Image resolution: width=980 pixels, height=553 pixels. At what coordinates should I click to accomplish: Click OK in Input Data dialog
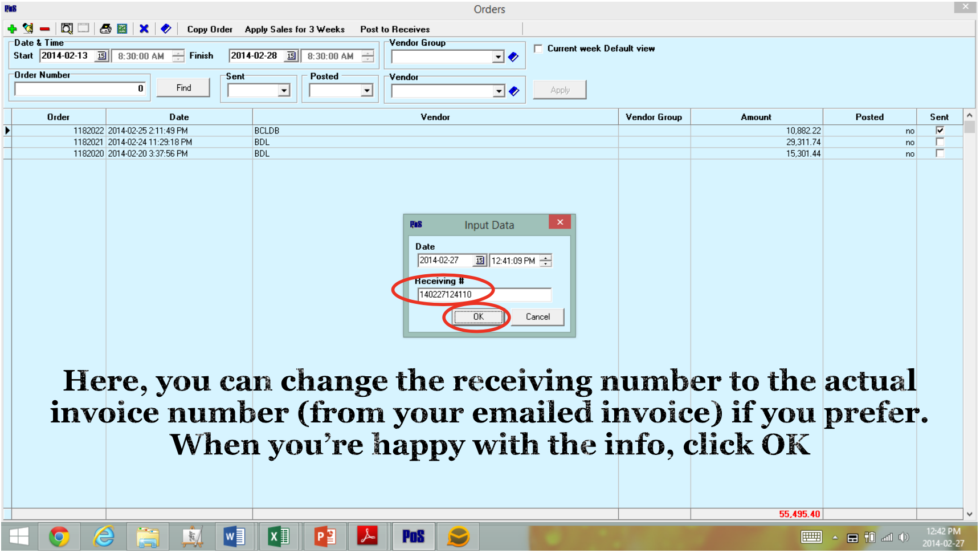click(479, 317)
